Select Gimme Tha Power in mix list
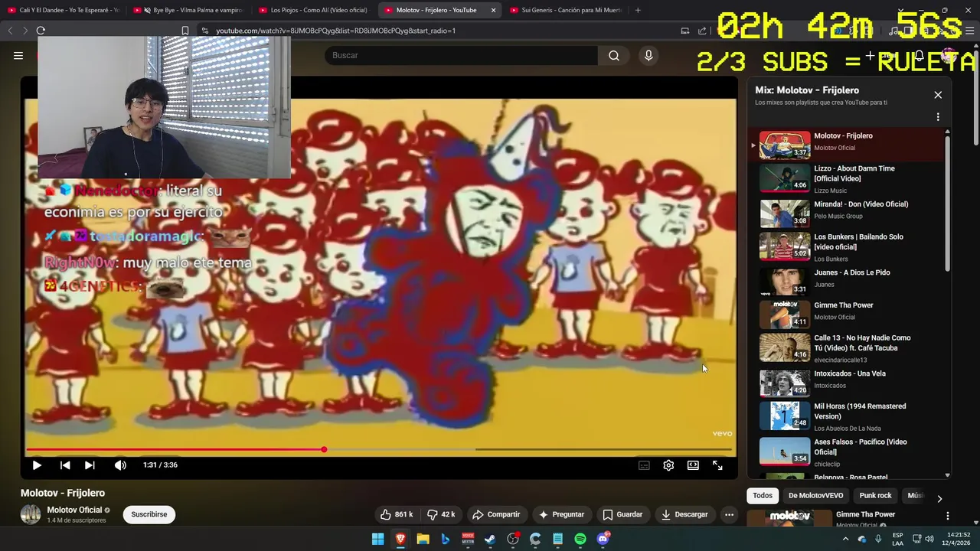This screenshot has width=980, height=551. (x=846, y=314)
